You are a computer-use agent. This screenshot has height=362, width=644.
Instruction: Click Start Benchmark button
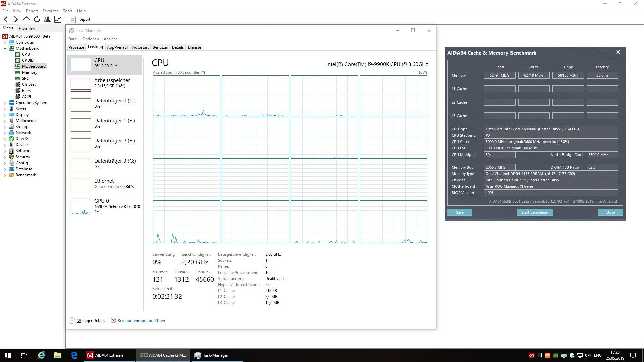[535, 212]
